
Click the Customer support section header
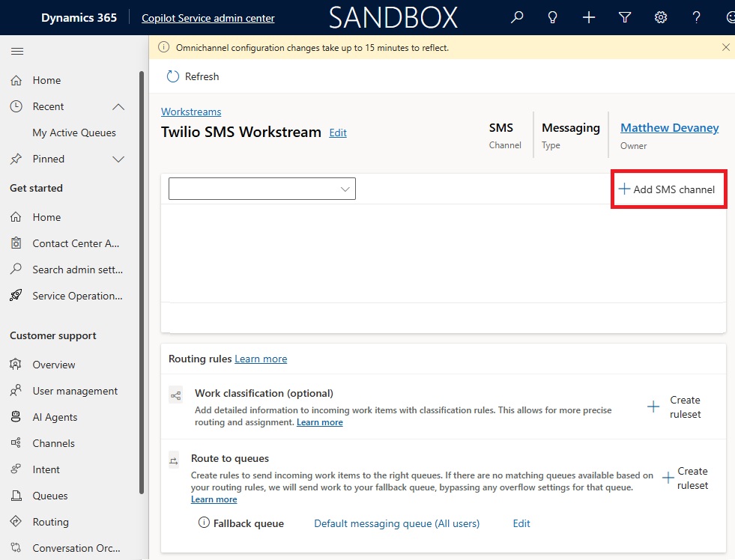[x=53, y=335]
